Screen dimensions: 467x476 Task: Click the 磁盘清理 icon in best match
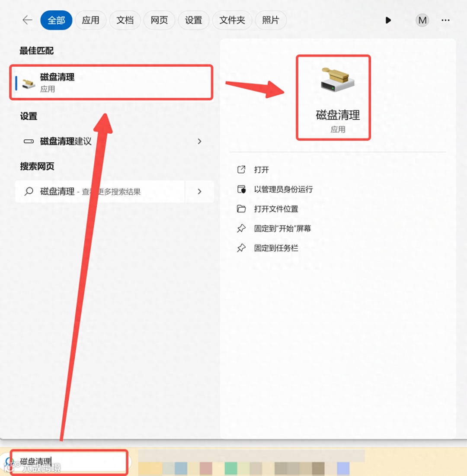(29, 83)
